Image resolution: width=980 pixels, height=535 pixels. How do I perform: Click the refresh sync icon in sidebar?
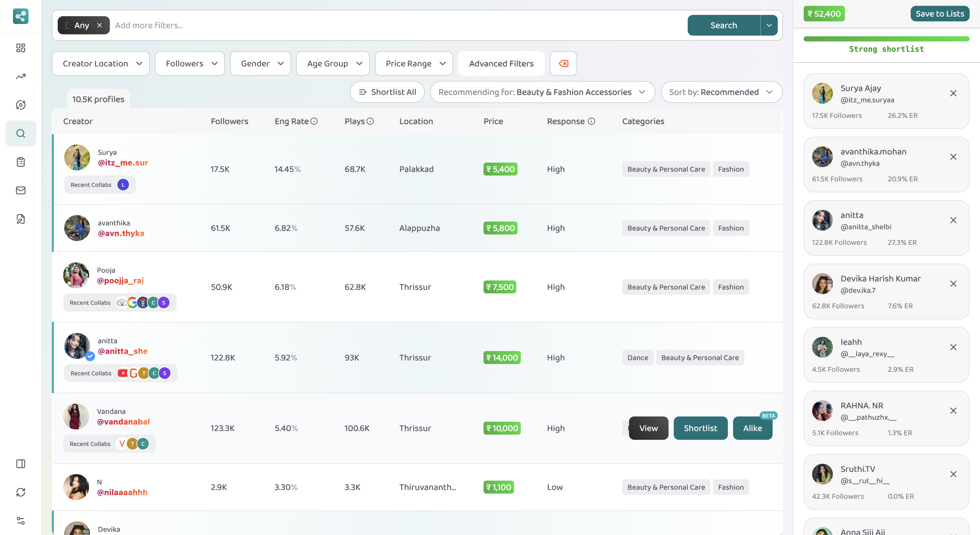20,492
